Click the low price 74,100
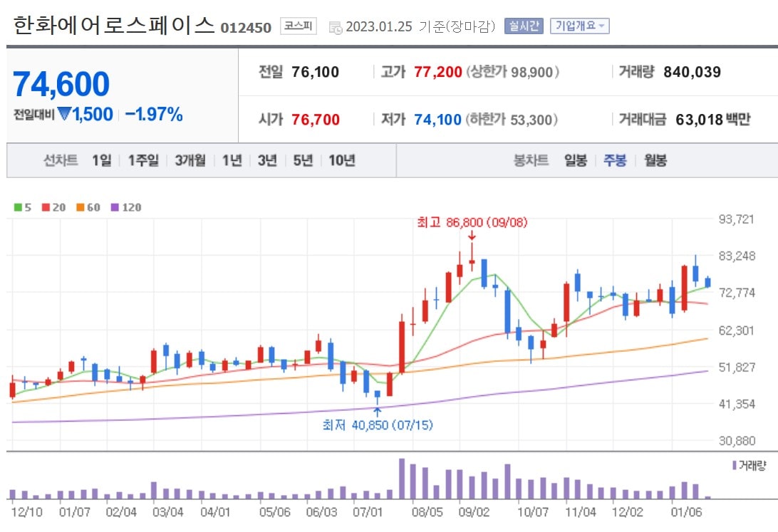The height and width of the screenshot is (532, 778). (437, 120)
